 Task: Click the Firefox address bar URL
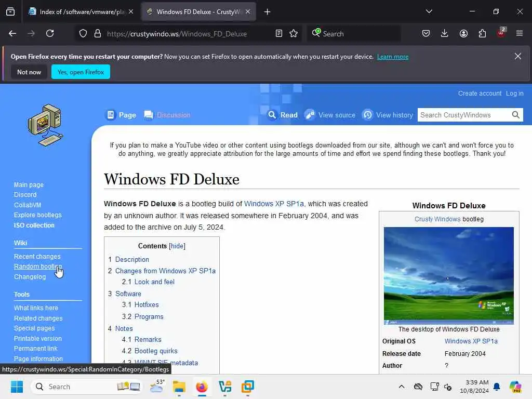(x=177, y=34)
